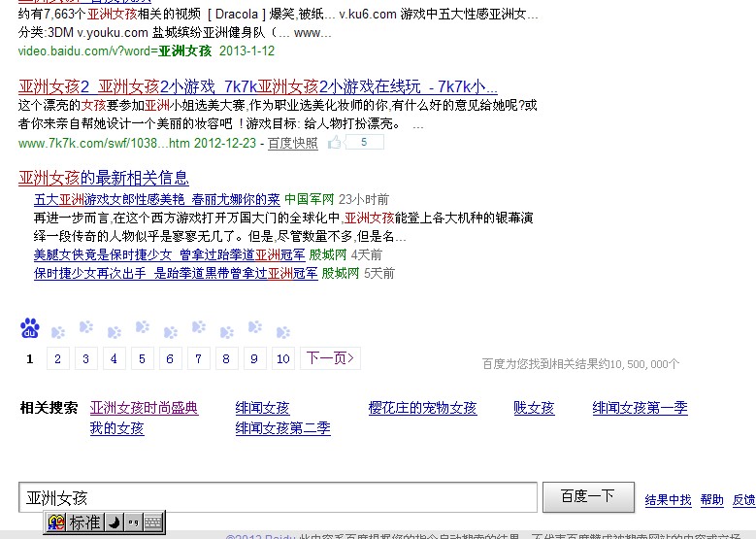Click the 中国军网 source label

click(x=309, y=199)
